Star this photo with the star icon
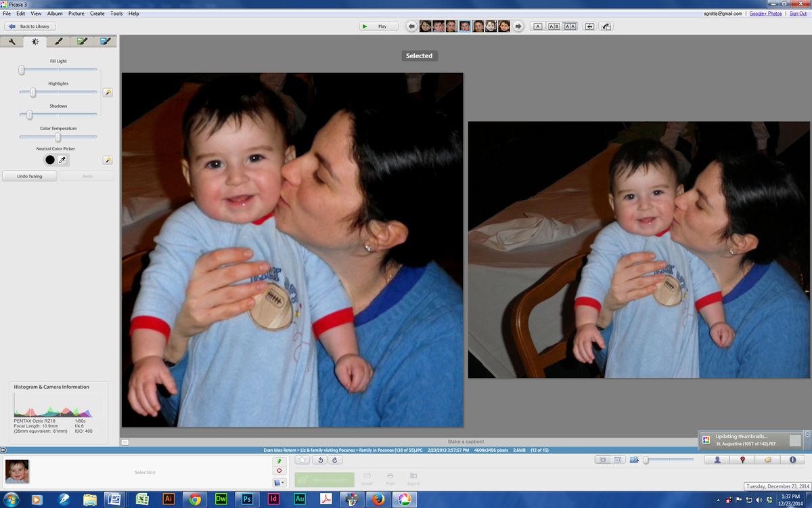This screenshot has width=812, height=508. click(x=302, y=459)
